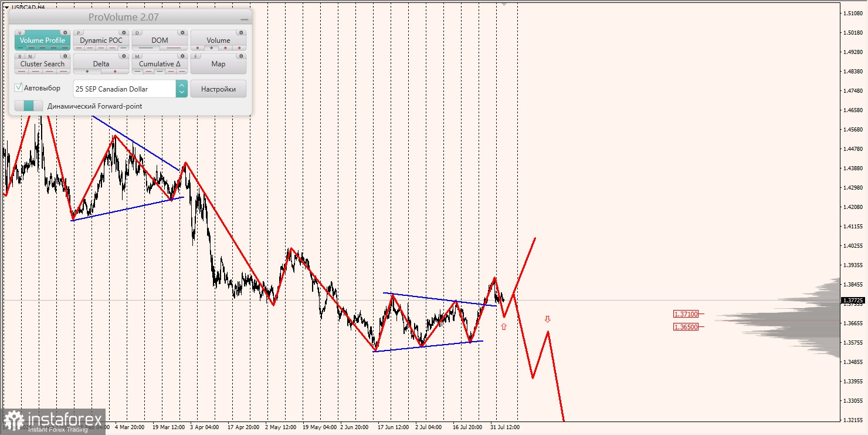Toggle the Cumulative Δ indicator

tap(160, 63)
